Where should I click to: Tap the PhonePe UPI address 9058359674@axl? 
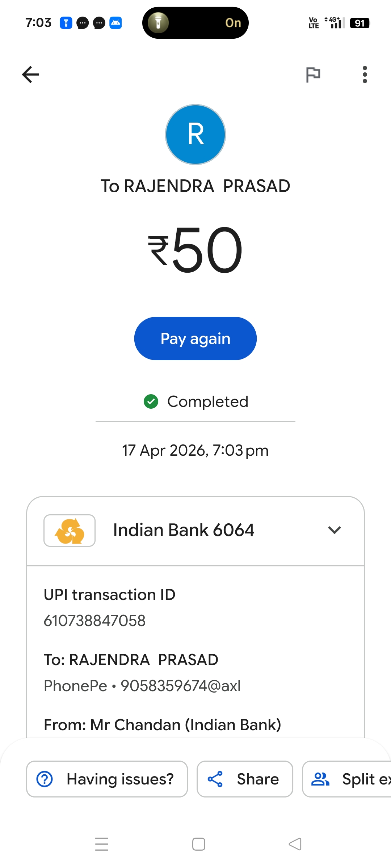coord(180,686)
